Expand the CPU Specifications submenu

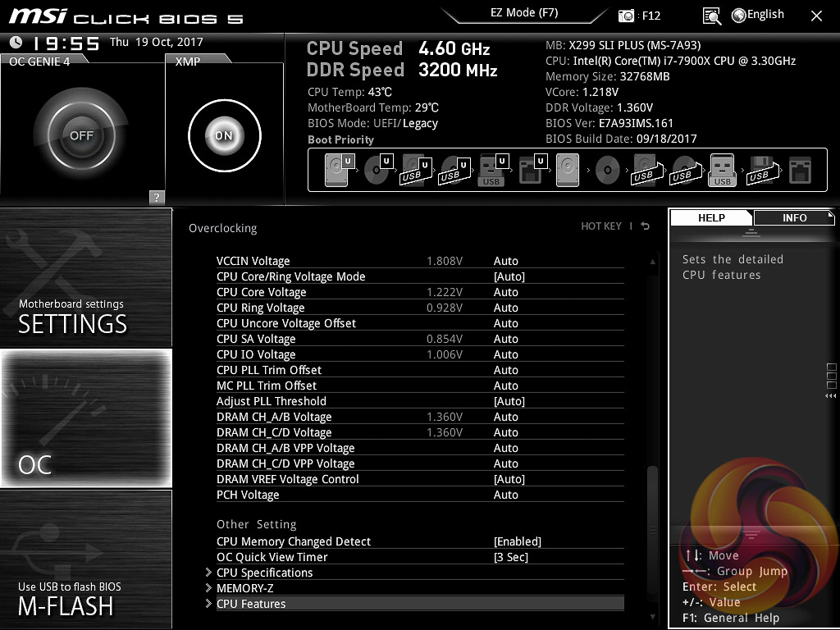click(x=420, y=572)
